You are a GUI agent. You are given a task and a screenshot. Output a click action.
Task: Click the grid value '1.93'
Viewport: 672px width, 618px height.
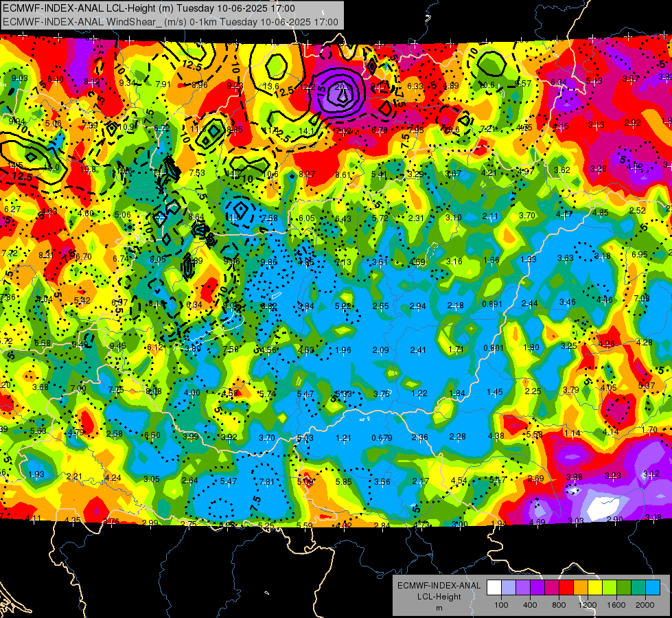tap(36, 474)
